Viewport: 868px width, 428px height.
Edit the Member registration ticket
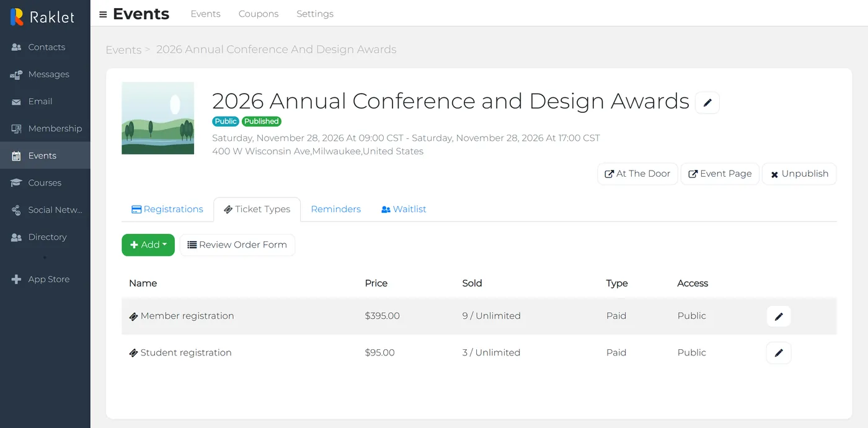[779, 316]
